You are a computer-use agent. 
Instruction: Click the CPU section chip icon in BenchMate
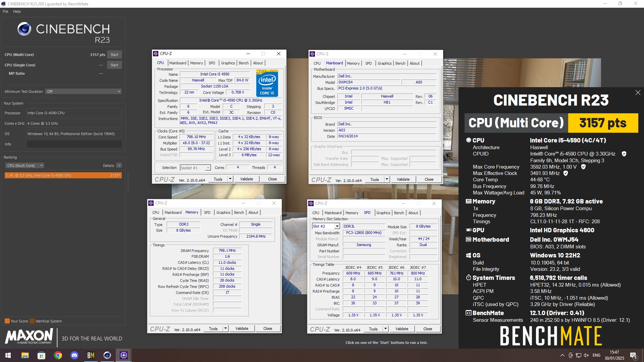469,140
